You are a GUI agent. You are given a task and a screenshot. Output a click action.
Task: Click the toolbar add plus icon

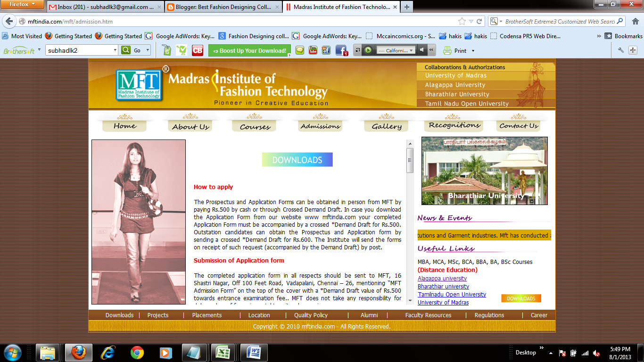tap(632, 50)
